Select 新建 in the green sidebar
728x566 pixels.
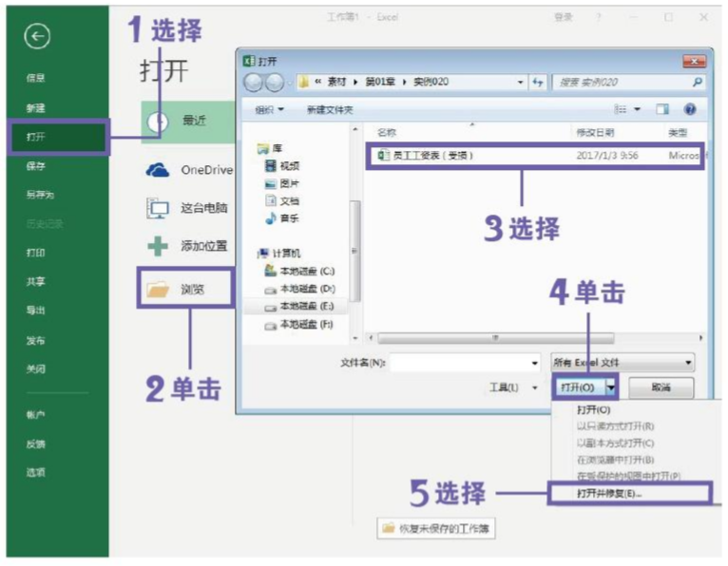pos(36,108)
